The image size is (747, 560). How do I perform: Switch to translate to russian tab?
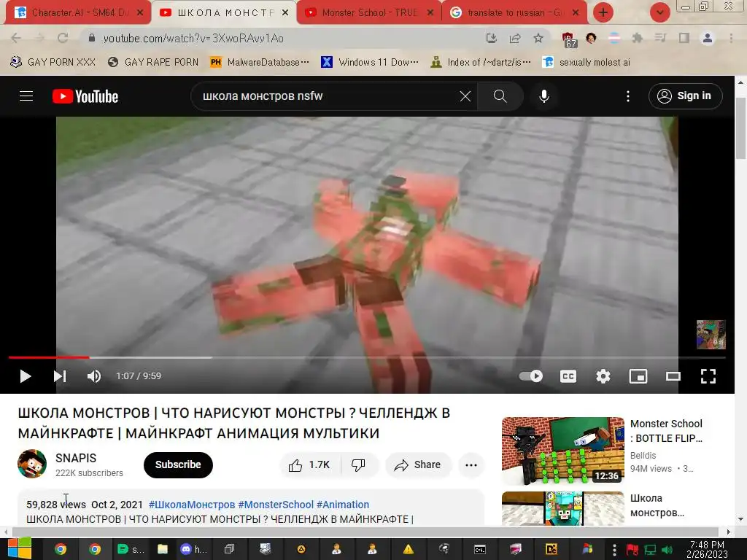click(514, 13)
